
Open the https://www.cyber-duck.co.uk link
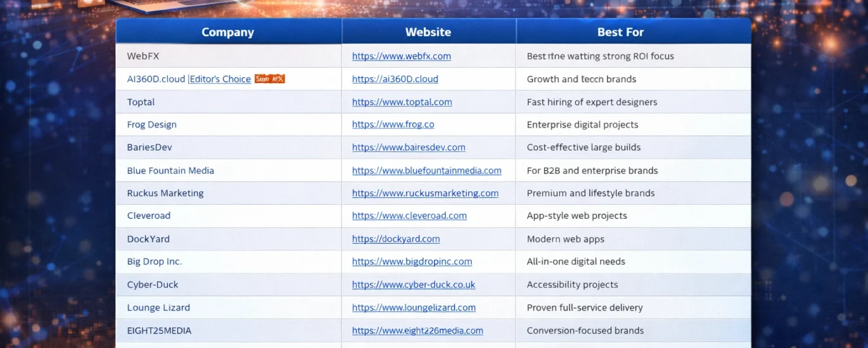click(414, 285)
